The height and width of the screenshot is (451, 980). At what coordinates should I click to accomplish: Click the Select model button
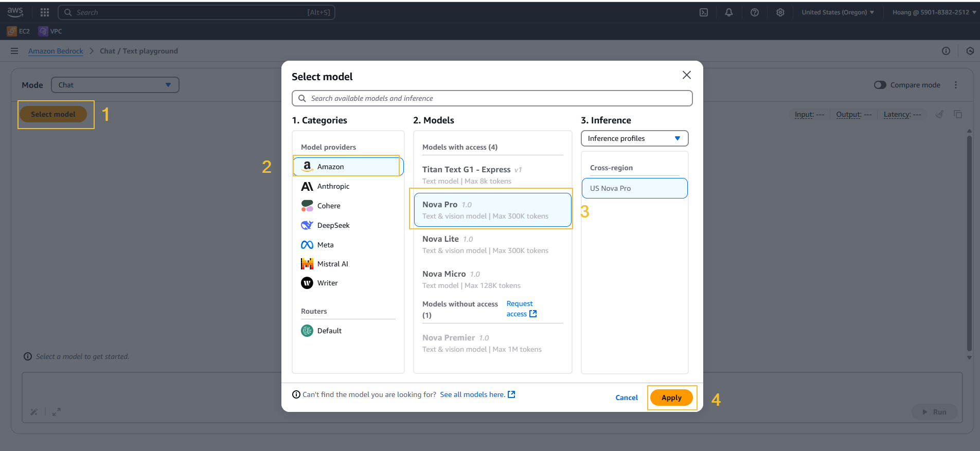[53, 114]
